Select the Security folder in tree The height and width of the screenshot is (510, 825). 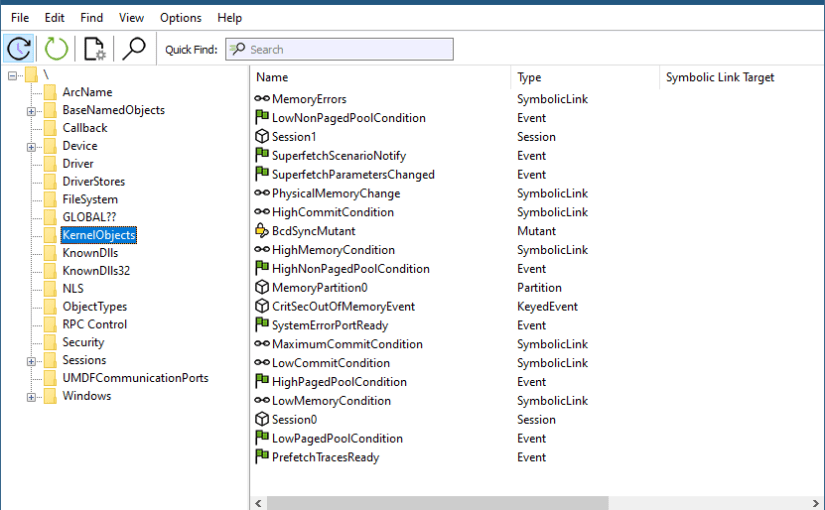(x=83, y=343)
